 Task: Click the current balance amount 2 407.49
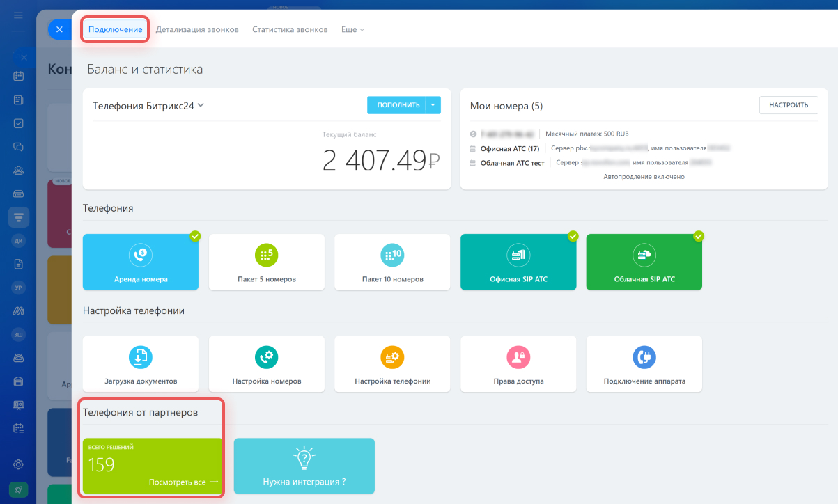381,159
